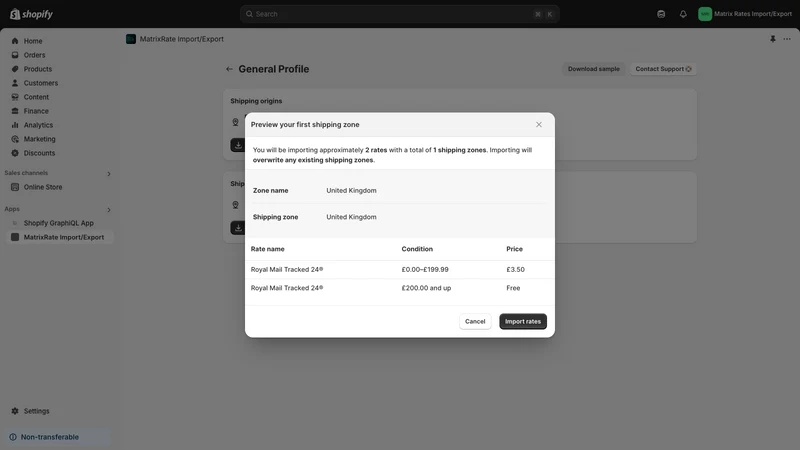Click the Analytics bar chart icon
Screen dimensions: 800x450
click(x=15, y=124)
